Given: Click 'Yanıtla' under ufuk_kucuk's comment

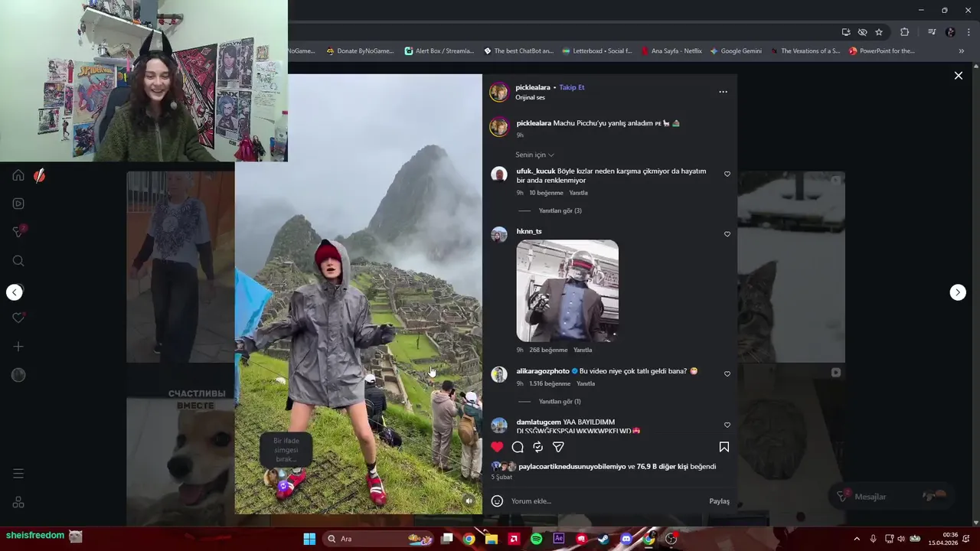Looking at the screenshot, I should pos(578,193).
